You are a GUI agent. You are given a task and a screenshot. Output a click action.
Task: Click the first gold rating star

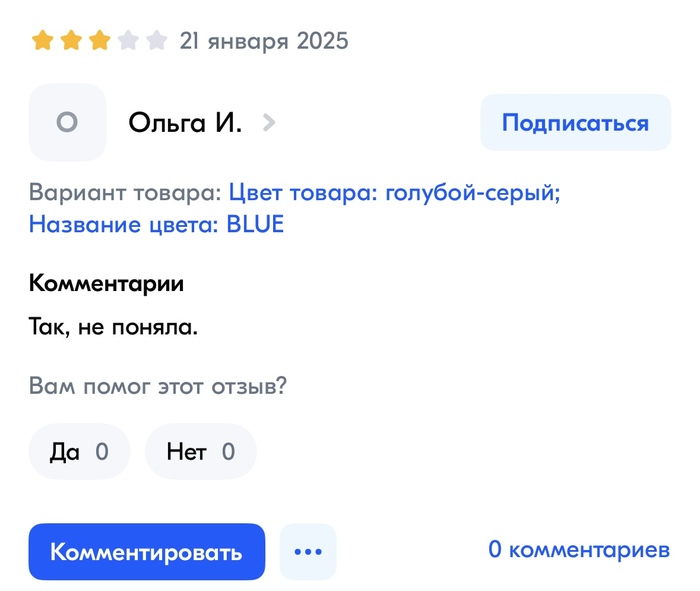coord(43,41)
